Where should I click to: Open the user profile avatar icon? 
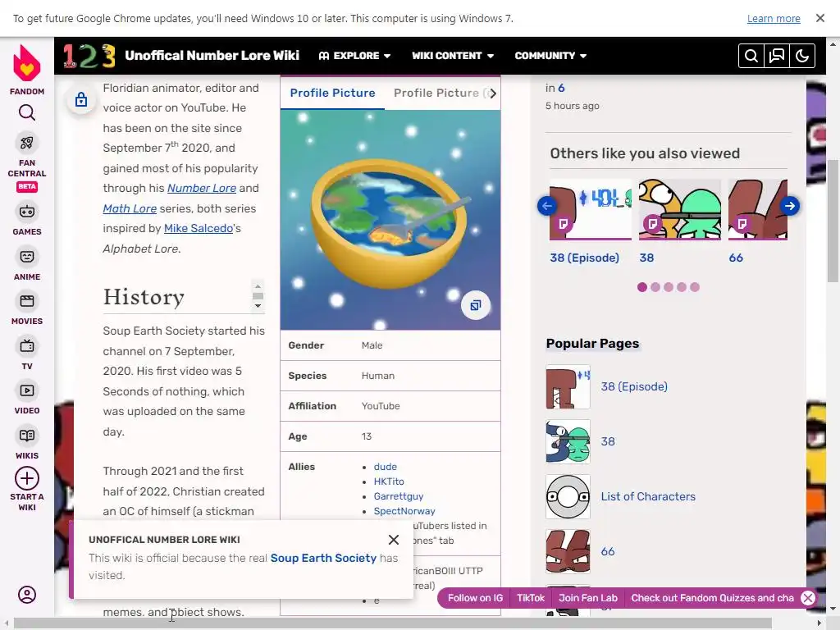[27, 595]
